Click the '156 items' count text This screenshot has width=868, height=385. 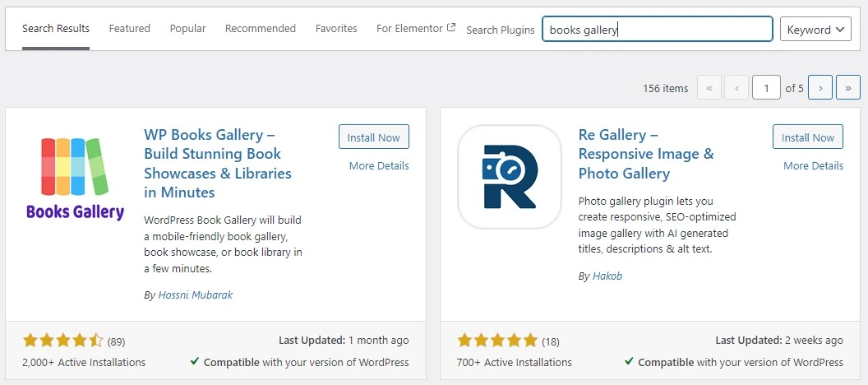[666, 88]
